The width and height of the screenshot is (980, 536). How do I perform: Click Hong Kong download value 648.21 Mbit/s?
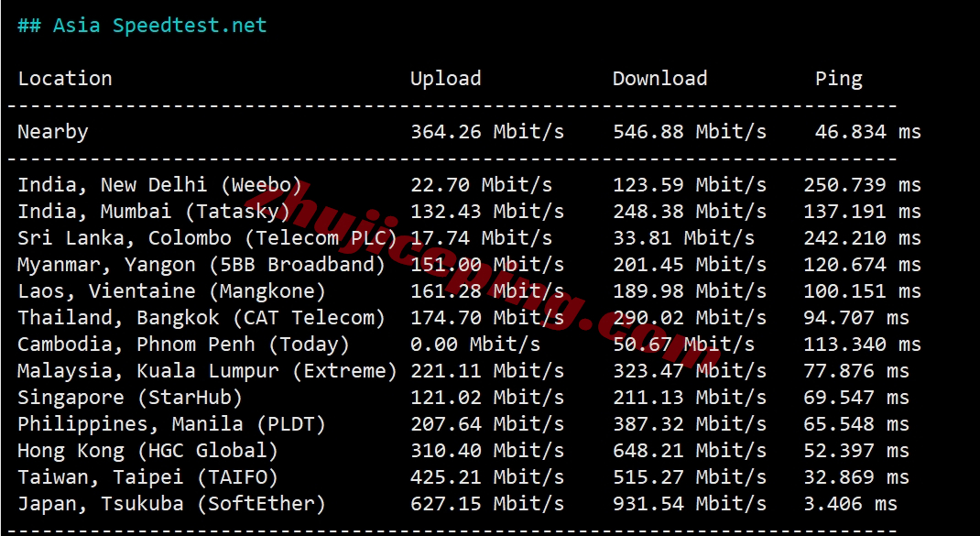(690, 450)
